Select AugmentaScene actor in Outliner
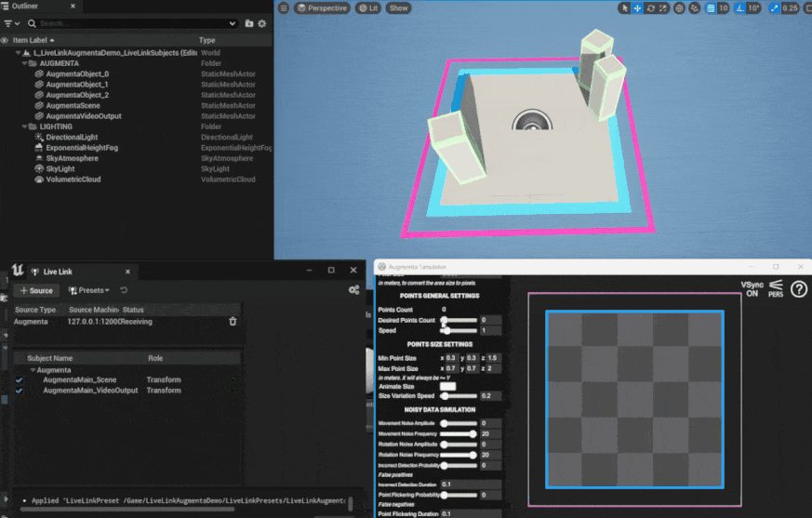The height and width of the screenshot is (518, 812). click(x=73, y=106)
